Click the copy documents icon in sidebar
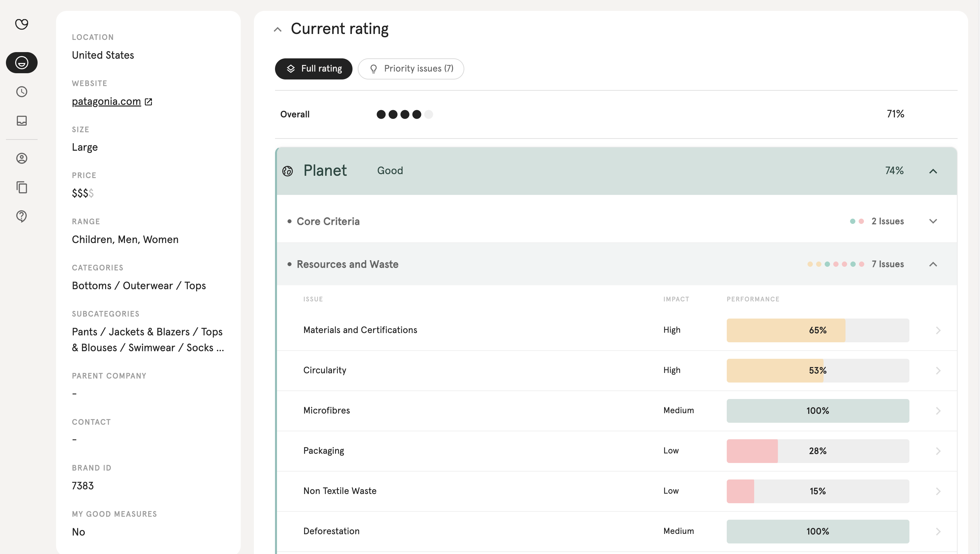 (x=22, y=187)
